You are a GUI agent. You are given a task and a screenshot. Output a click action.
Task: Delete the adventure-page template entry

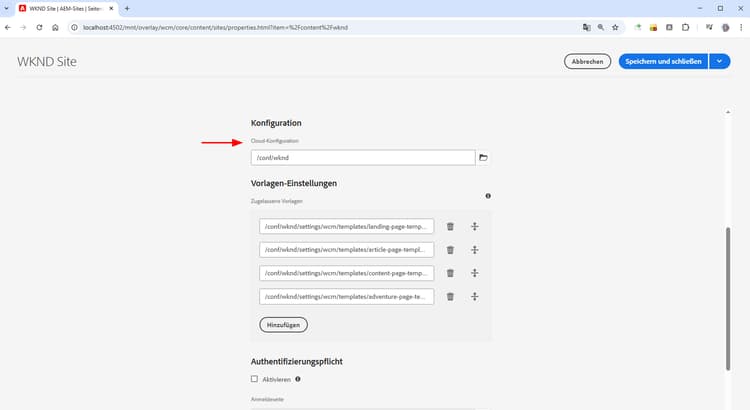coord(450,297)
